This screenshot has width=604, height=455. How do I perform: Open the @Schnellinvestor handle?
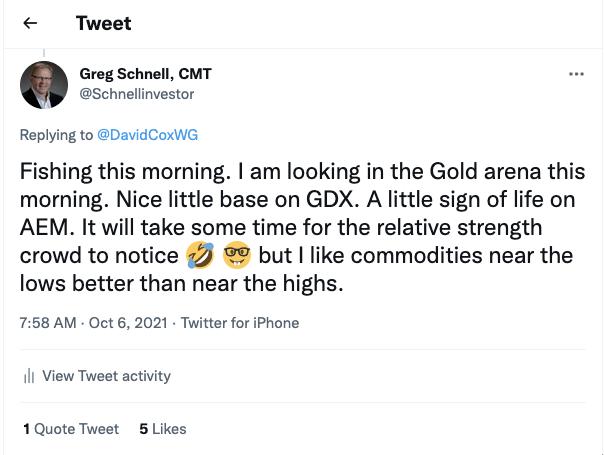coord(136,94)
